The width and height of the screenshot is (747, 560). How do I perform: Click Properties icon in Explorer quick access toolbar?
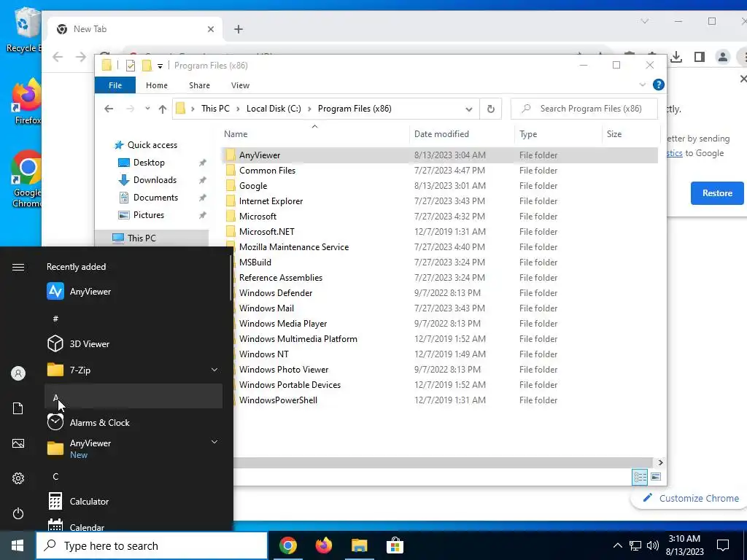130,66
